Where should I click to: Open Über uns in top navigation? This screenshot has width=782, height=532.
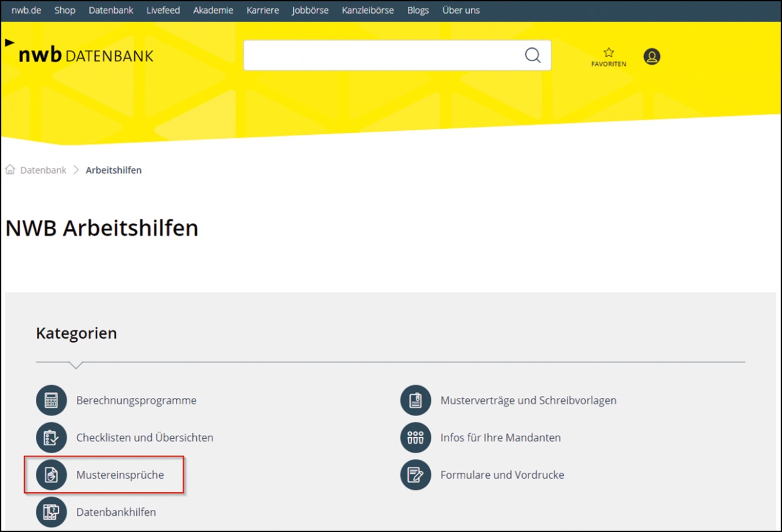(x=461, y=10)
